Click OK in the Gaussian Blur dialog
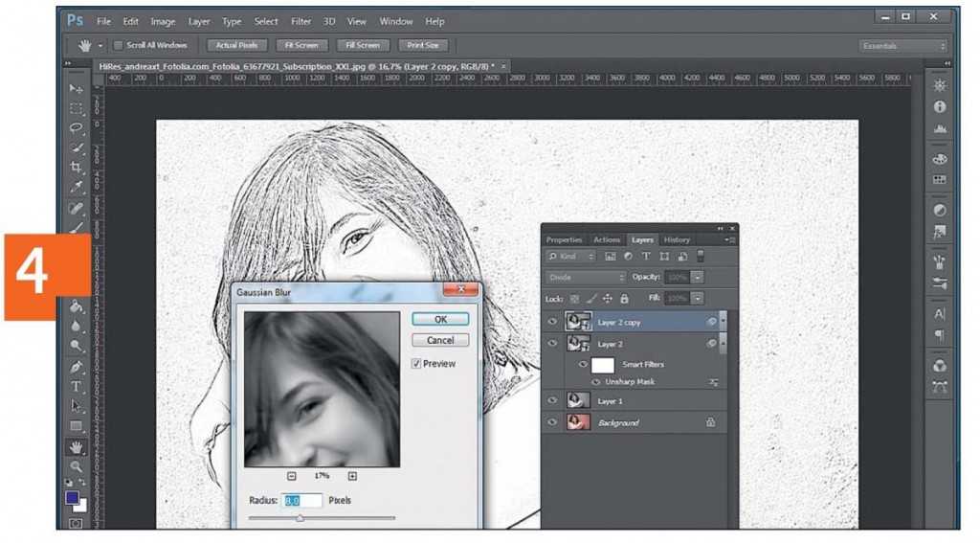The width and height of the screenshot is (980, 543). [x=440, y=320]
